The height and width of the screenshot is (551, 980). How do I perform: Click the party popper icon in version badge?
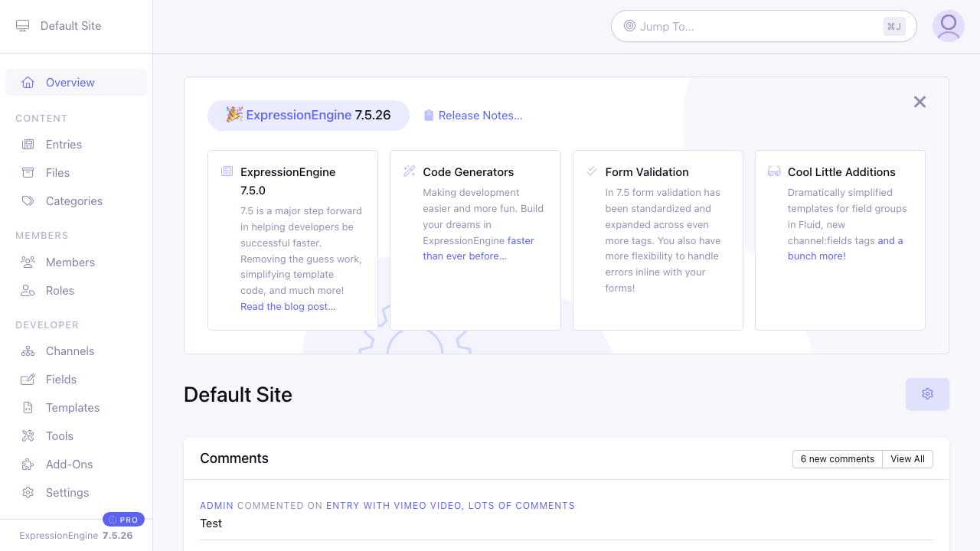click(x=234, y=114)
